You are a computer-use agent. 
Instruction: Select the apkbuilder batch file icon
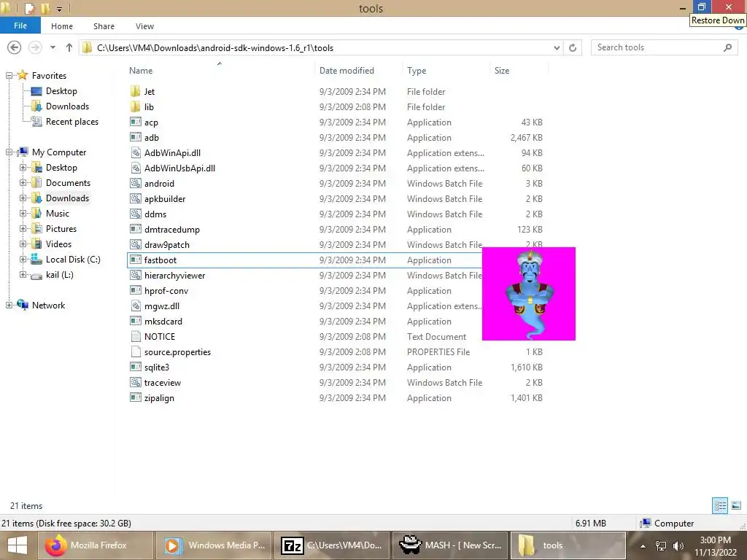tap(135, 198)
